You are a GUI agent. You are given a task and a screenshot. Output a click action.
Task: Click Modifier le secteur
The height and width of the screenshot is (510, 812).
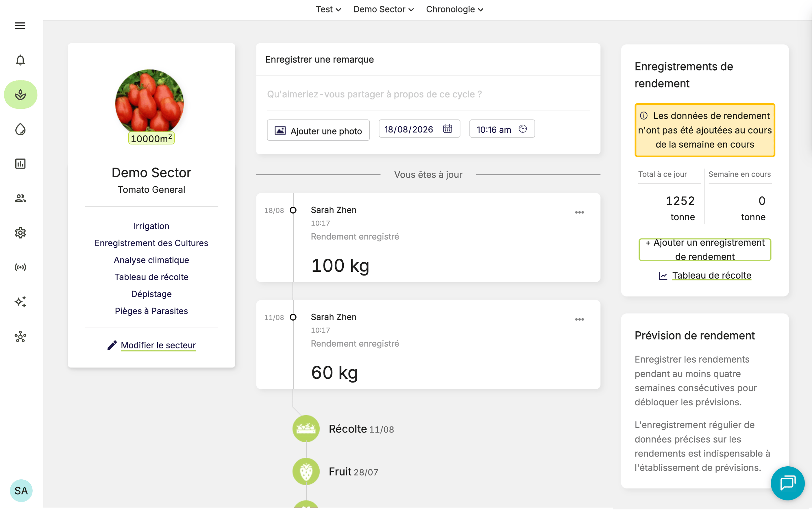(158, 345)
